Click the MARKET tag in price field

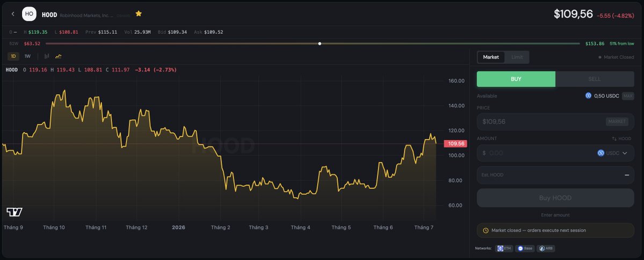pos(617,121)
